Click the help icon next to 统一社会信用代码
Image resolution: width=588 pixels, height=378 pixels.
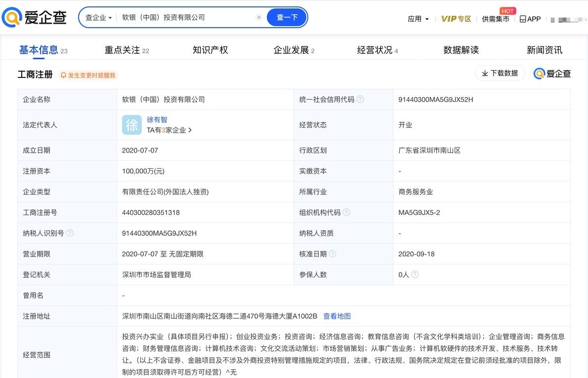(x=360, y=99)
